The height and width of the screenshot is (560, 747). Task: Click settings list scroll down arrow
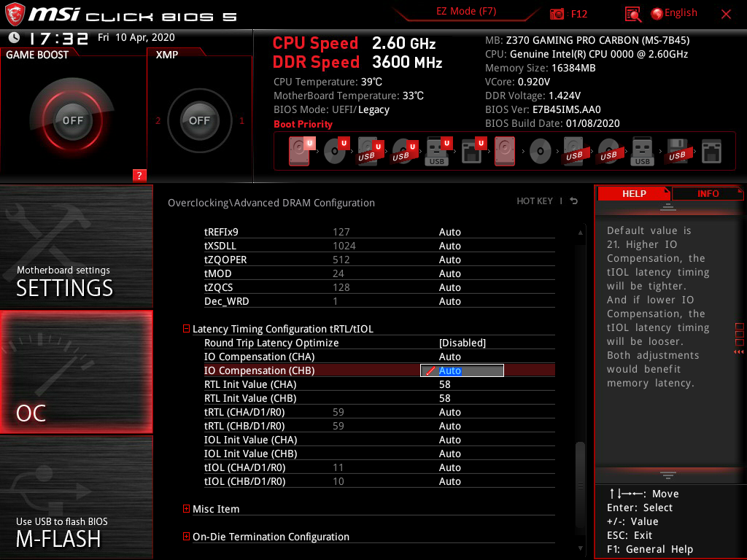(x=580, y=548)
